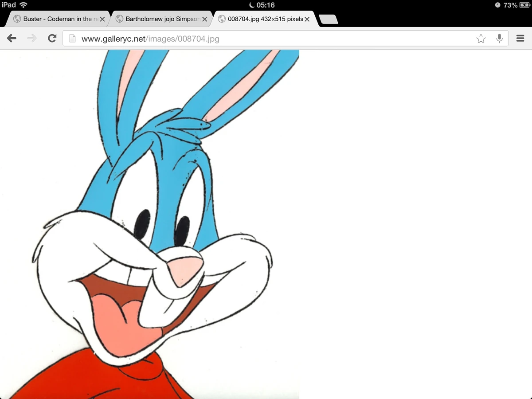
Task: Tap the galleryc.net URL in the address bar
Action: pyautogui.click(x=150, y=39)
